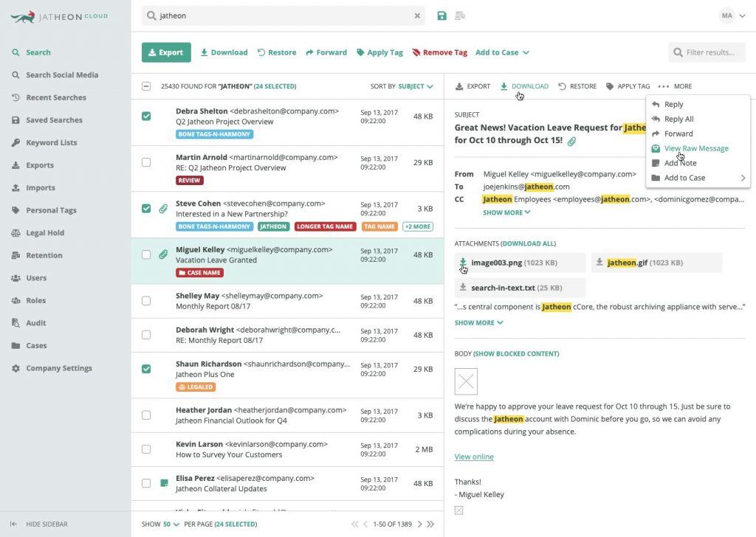Forward selected emails from the top toolbar

326,52
